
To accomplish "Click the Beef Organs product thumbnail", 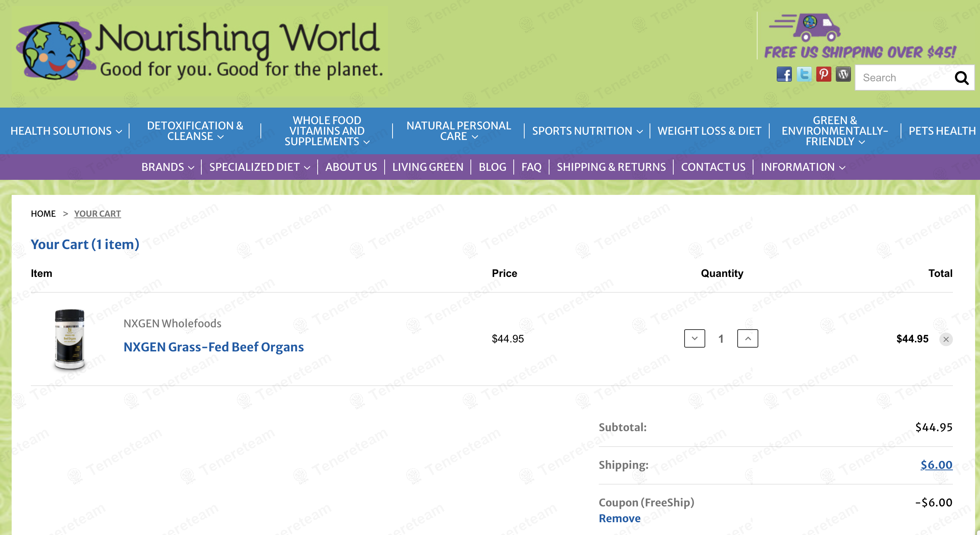I will (x=69, y=339).
